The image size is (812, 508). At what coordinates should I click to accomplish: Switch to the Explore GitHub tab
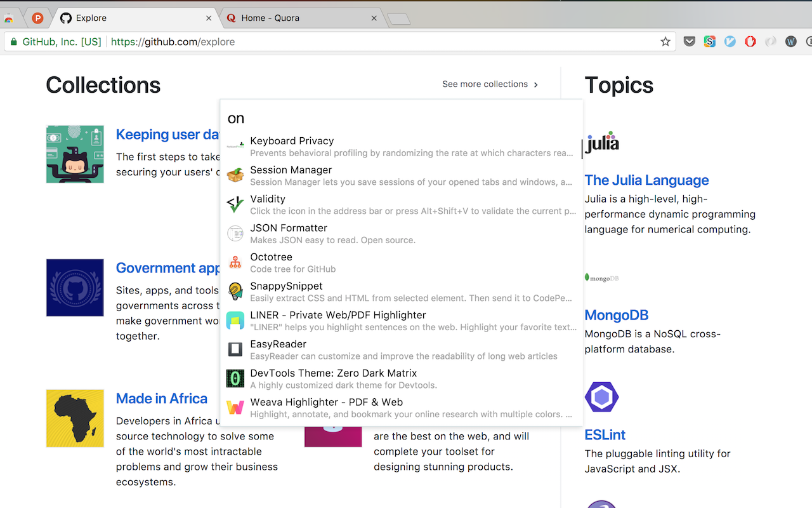135,18
